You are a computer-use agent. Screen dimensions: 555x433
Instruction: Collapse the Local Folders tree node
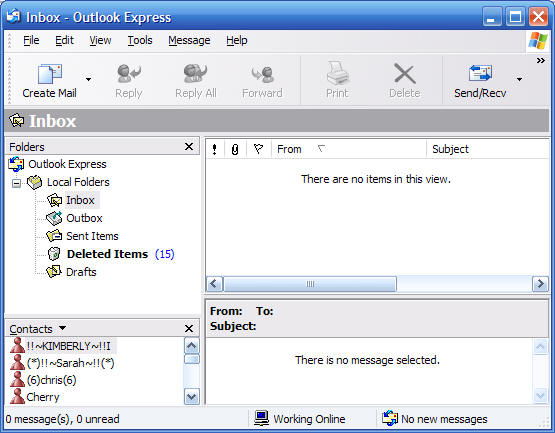[16, 183]
